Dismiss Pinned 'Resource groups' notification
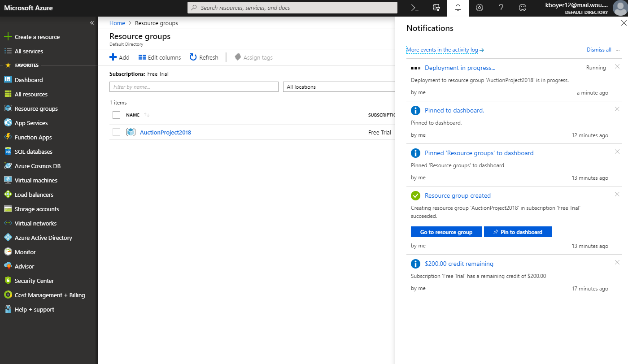 [617, 152]
